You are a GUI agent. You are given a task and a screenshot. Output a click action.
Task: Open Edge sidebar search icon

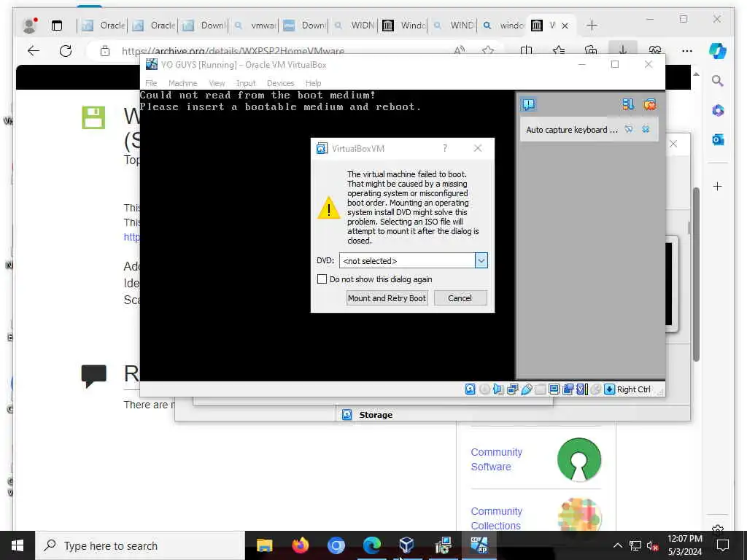tap(718, 81)
